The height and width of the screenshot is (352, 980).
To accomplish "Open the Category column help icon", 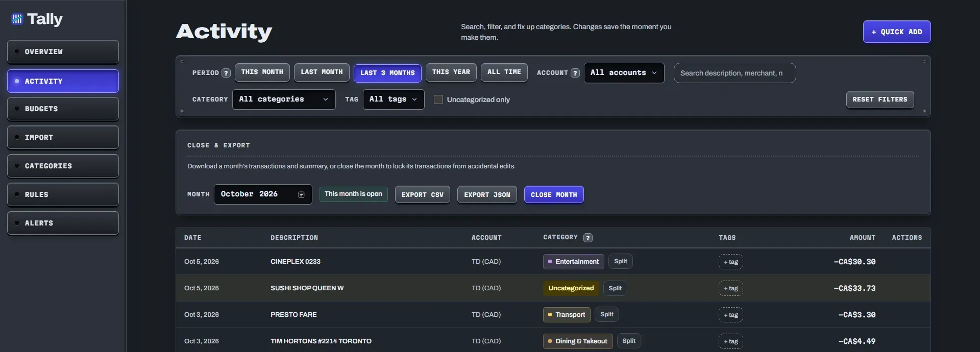I will (588, 238).
